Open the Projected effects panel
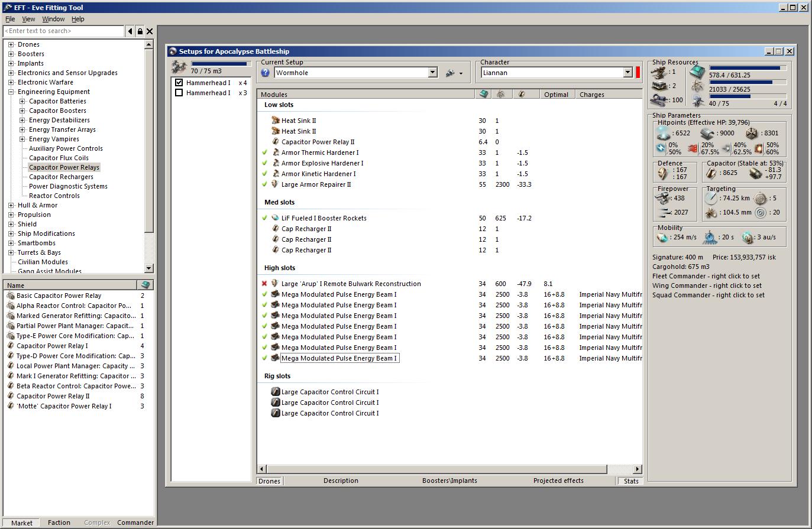Image resolution: width=812 pixels, height=529 pixels. point(558,481)
